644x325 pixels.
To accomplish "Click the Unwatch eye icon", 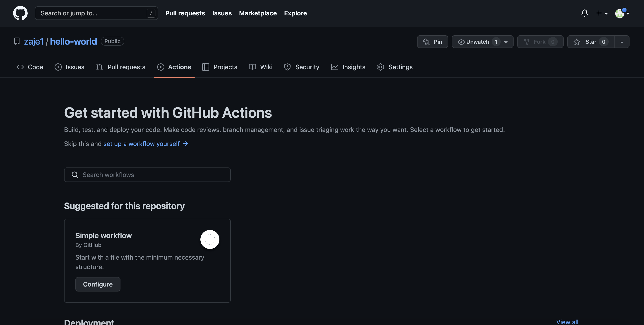I will pos(461,42).
